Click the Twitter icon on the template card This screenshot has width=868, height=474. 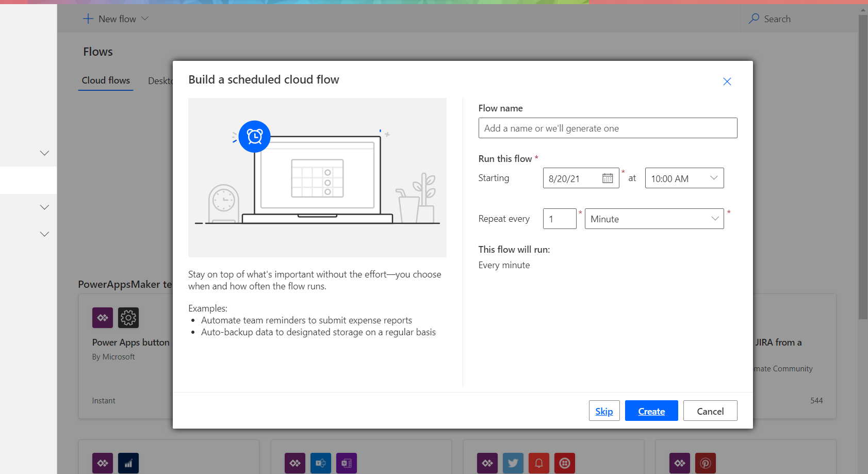(x=513, y=463)
